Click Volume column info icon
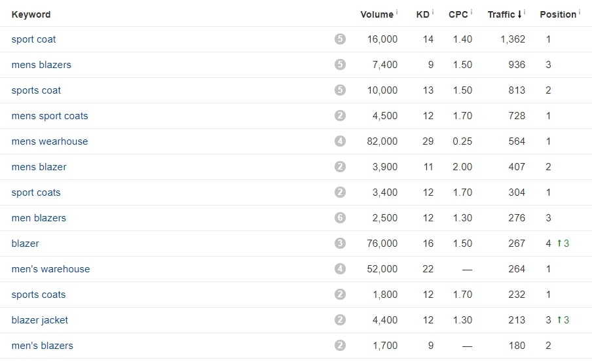The height and width of the screenshot is (364, 592). (397, 12)
